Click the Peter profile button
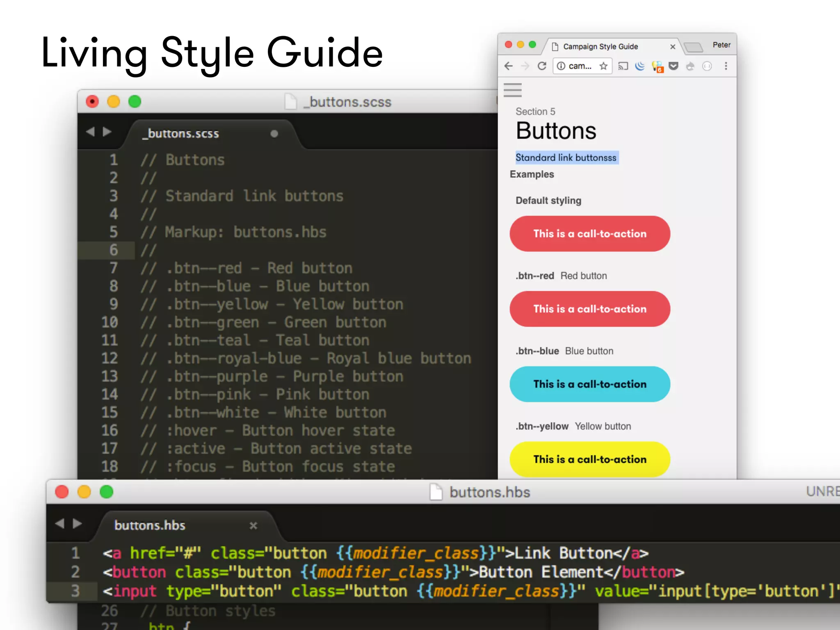The width and height of the screenshot is (840, 630). [721, 45]
